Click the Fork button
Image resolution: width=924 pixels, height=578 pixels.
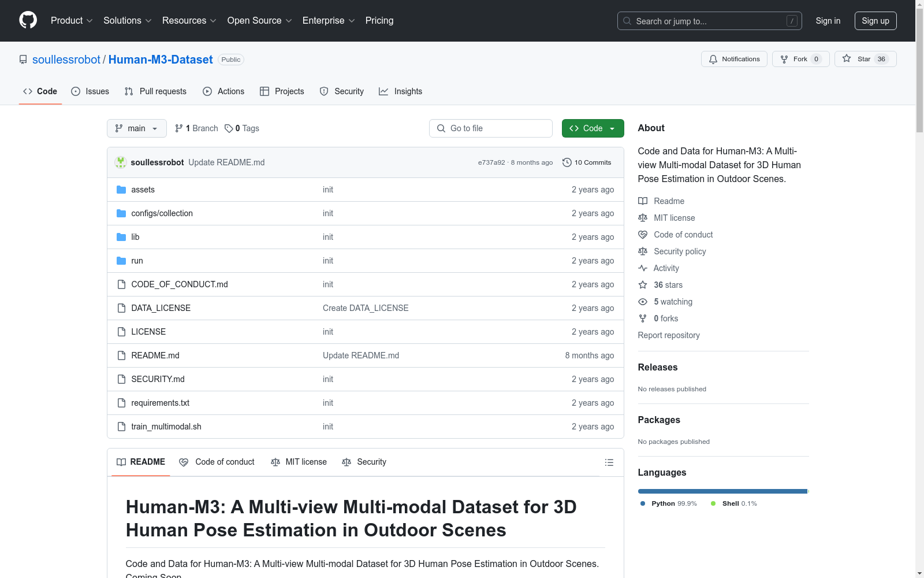[801, 59]
